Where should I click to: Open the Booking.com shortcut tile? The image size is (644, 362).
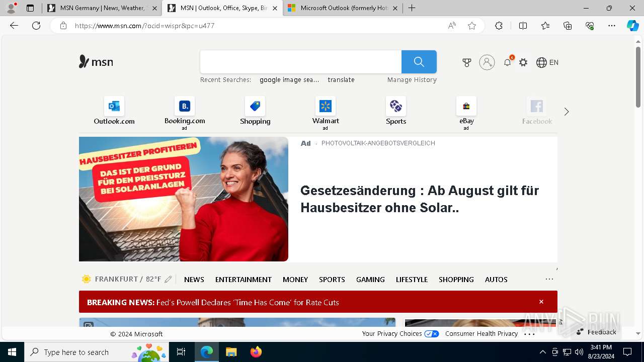pyautogui.click(x=185, y=113)
